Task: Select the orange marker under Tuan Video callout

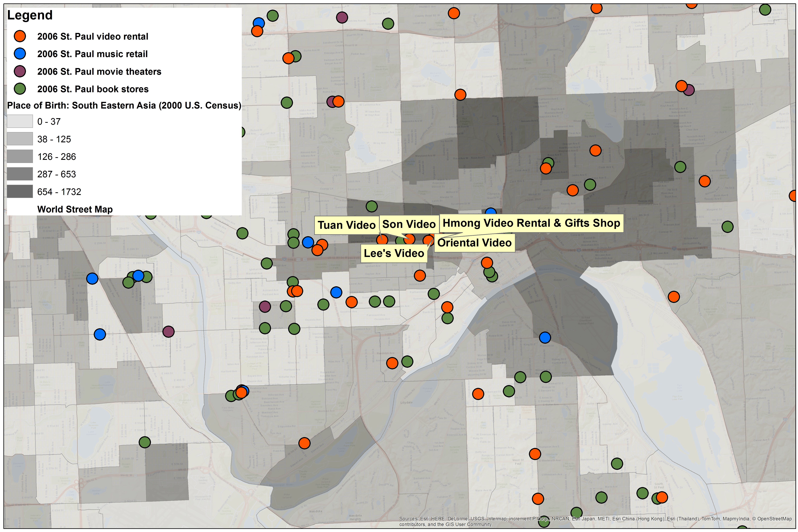Action: click(382, 240)
